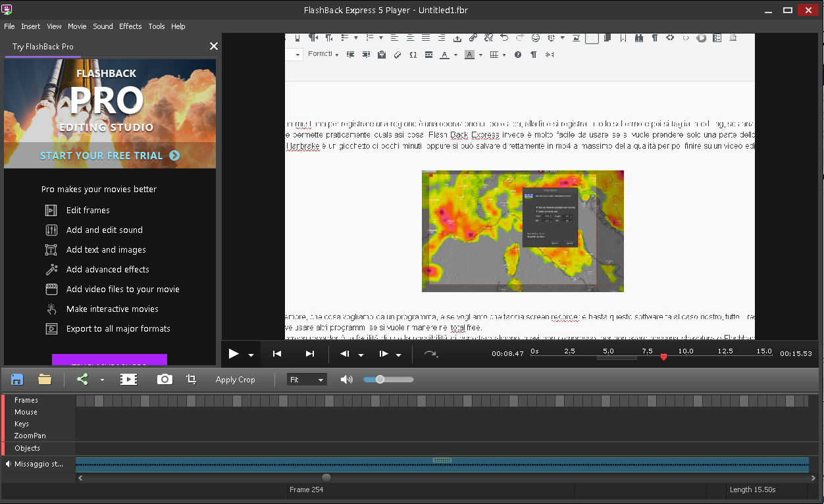
Task: Mute the Missaggio audio track
Action: (9, 464)
